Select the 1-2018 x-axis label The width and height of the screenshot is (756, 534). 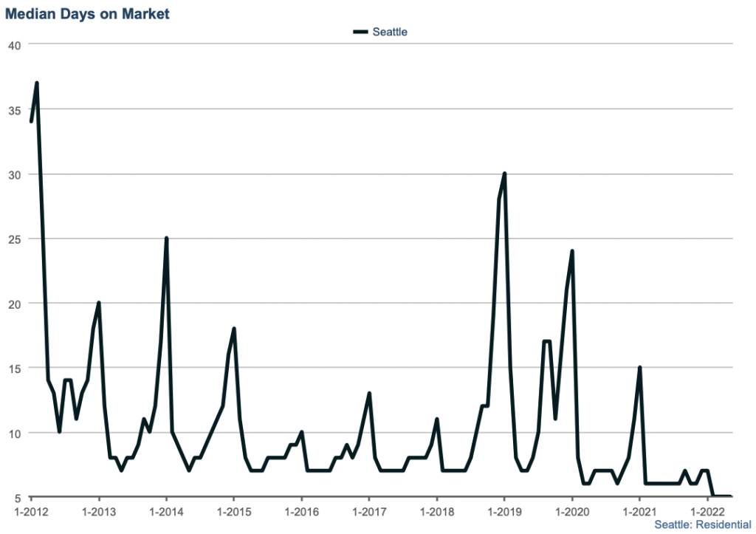pyautogui.click(x=436, y=511)
